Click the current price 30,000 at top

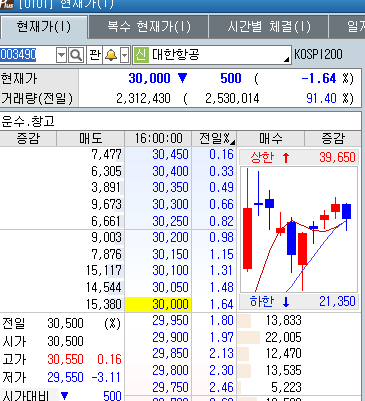point(149,78)
